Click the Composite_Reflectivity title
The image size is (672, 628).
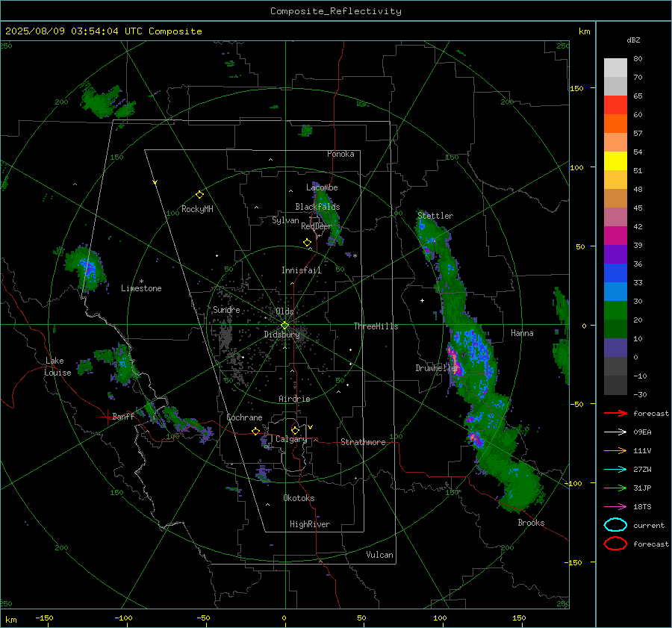[x=335, y=11]
